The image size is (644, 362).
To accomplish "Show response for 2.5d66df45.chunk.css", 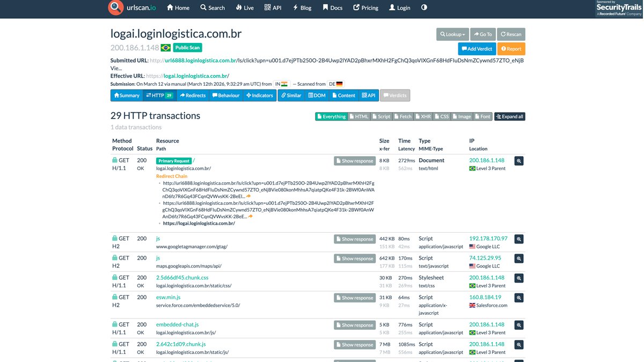I will [x=354, y=278].
